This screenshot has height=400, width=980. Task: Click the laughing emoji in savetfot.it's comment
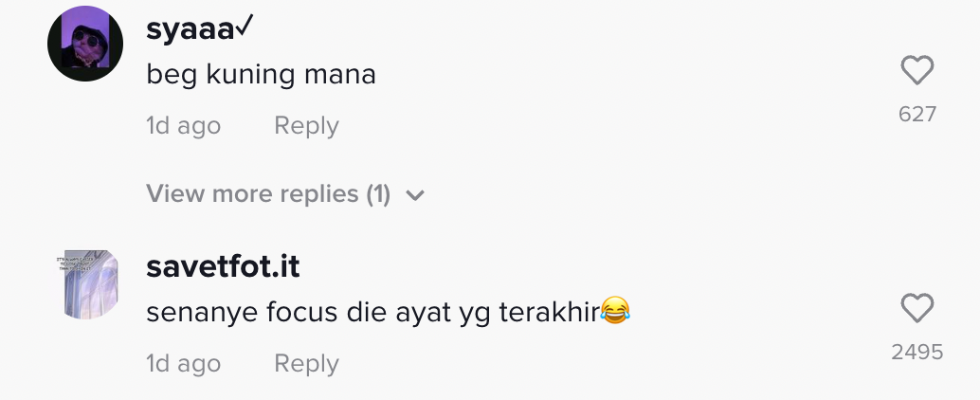tap(616, 311)
